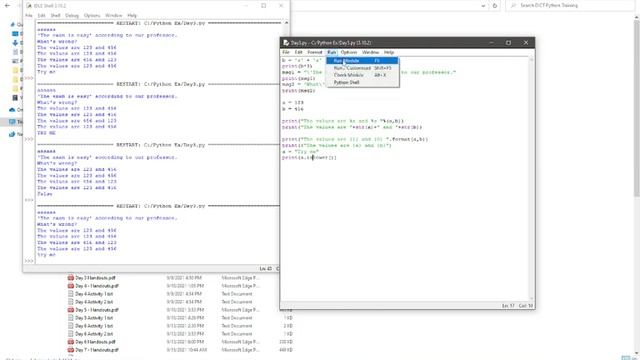Screen dimensions: 640x360
Task: Select Day 6 Activity 2.txt file
Action: point(94,334)
